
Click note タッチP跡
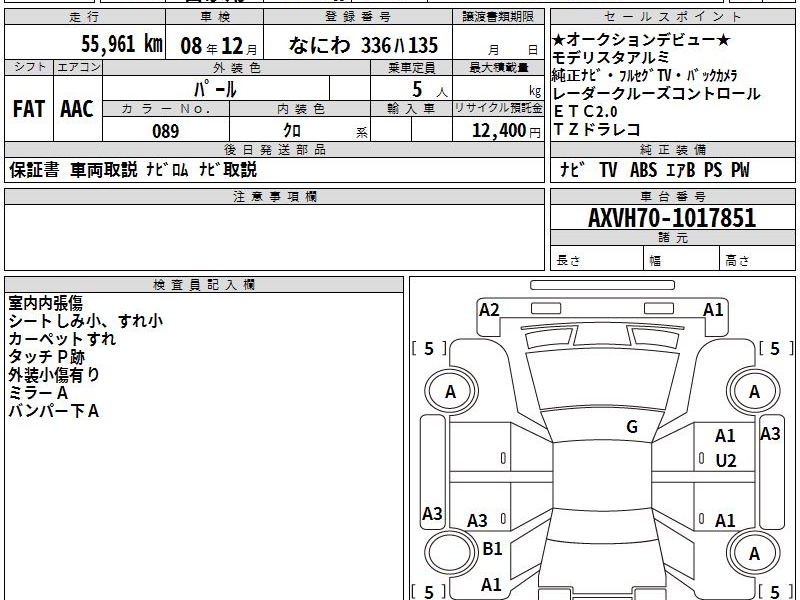point(46,357)
